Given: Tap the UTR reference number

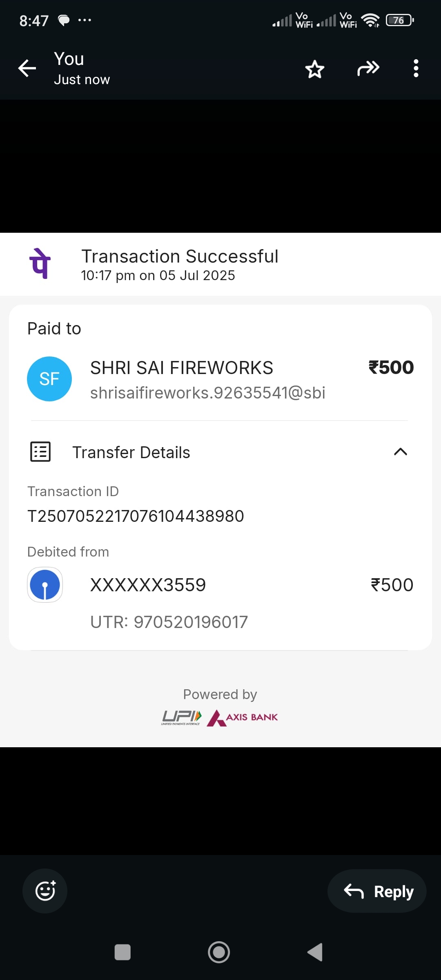Looking at the screenshot, I should [169, 622].
